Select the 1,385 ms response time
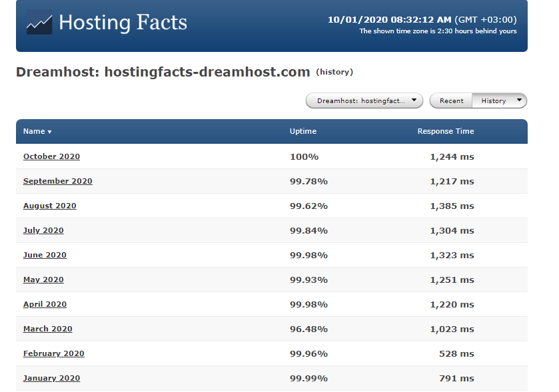The height and width of the screenshot is (392, 559). (x=452, y=206)
